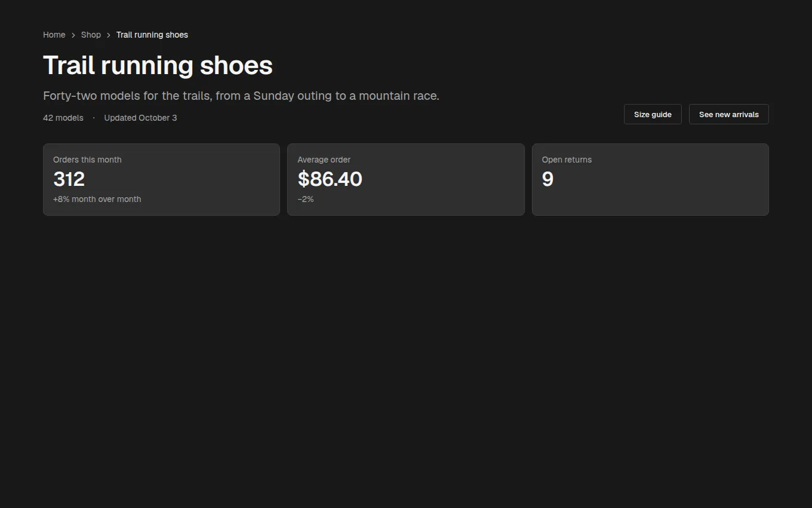Select the 312 orders value

click(69, 179)
